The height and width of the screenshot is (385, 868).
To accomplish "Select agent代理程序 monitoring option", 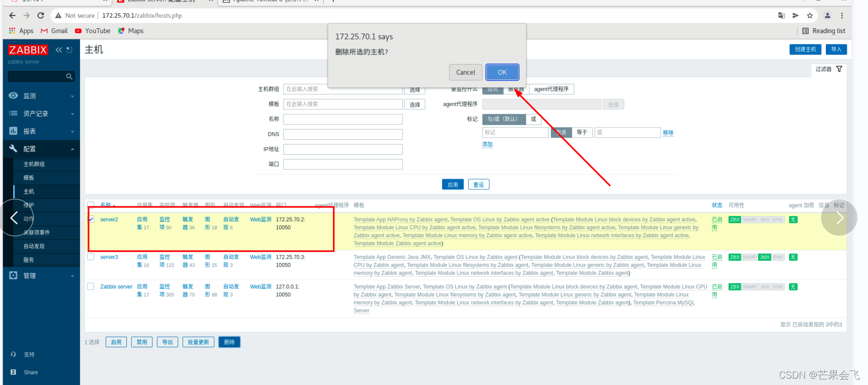I will point(551,89).
